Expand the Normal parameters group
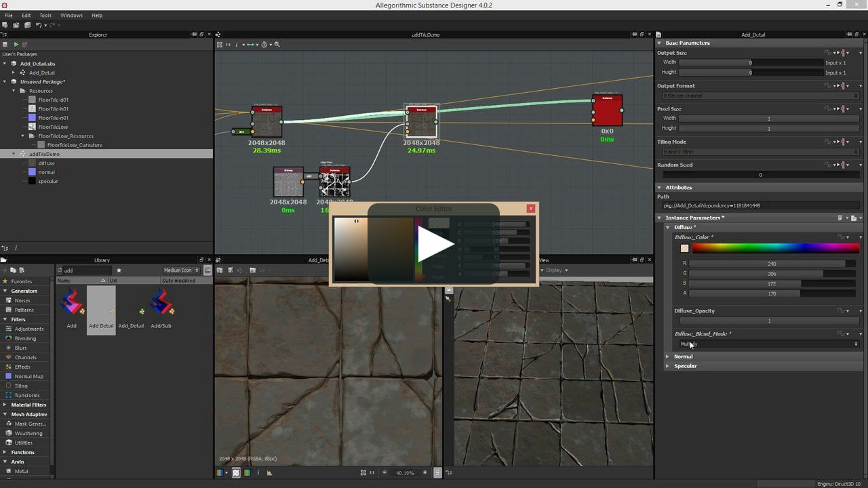The image size is (868, 488). coord(667,357)
